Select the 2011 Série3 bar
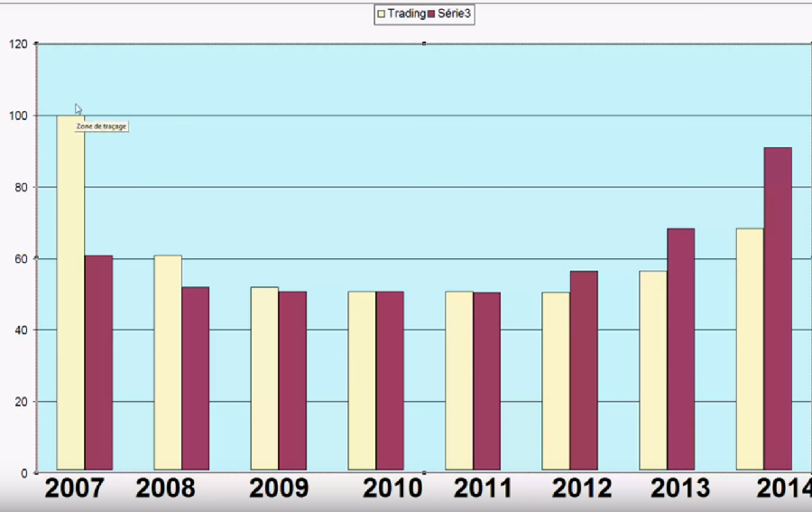This screenshot has width=812, height=512. click(487, 381)
